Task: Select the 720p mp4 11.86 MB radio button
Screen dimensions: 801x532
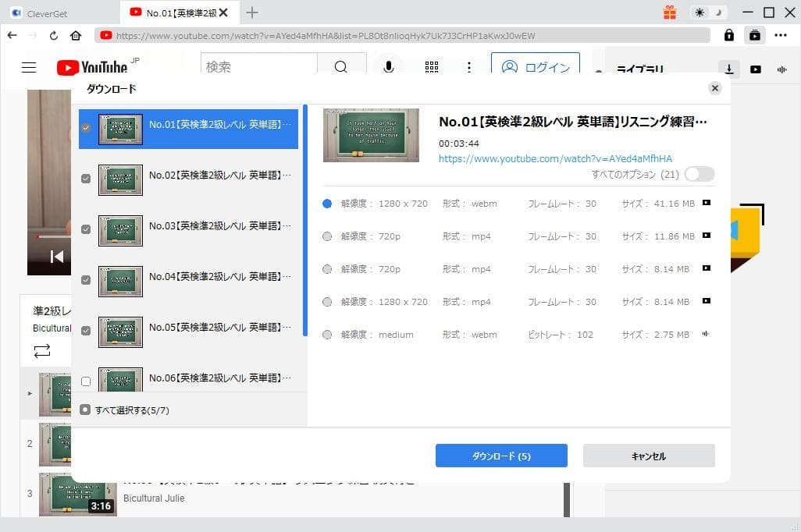Action: [327, 236]
